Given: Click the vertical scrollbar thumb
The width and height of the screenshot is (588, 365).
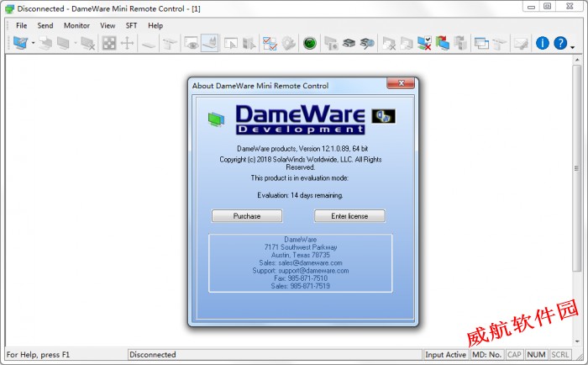Looking at the screenshot, I should (x=577, y=168).
